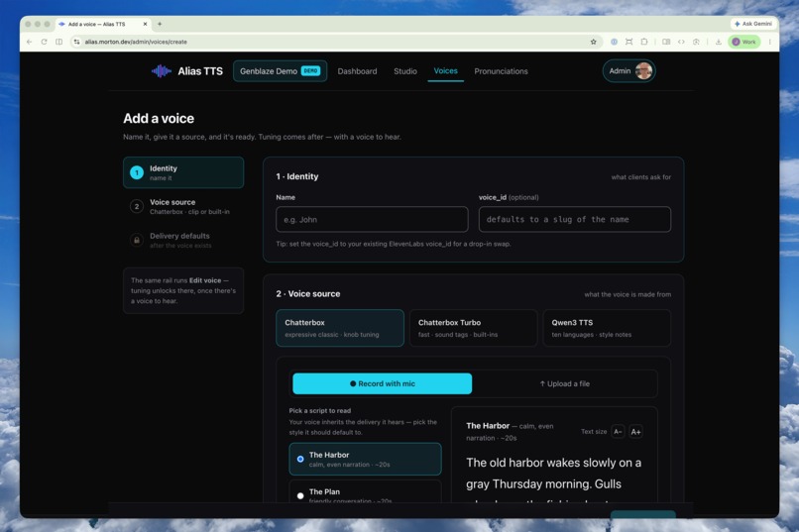This screenshot has width=799, height=532.
Task: Open the Genblaze Demo workspace selector
Action: [x=280, y=71]
